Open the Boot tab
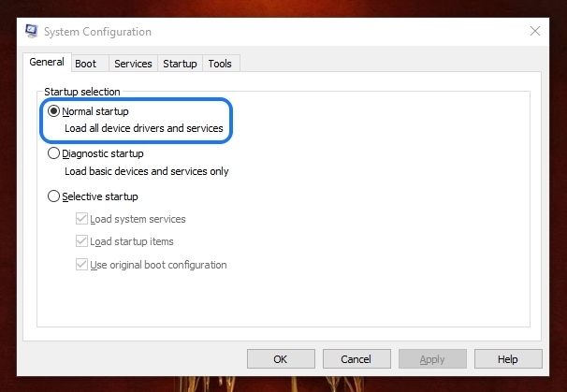Screen dimensions: 567x392 point(90,64)
